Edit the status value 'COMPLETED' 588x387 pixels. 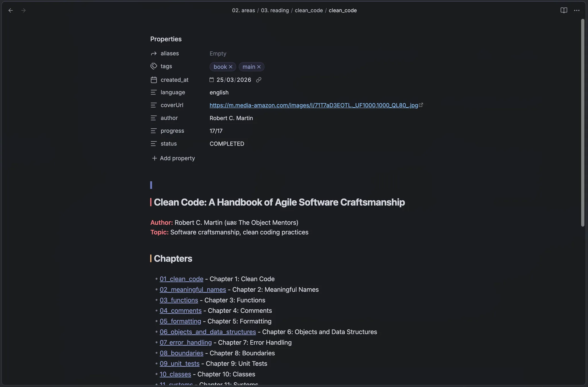227,144
